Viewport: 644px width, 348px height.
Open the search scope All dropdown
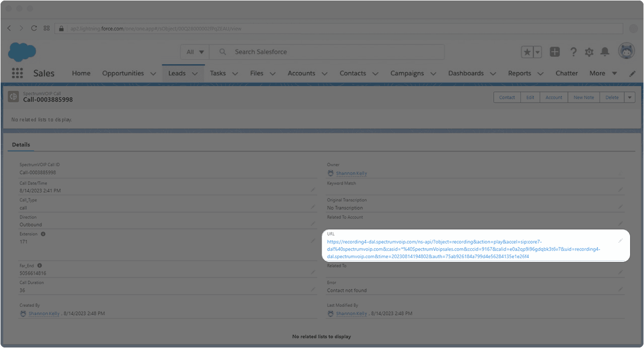[194, 52]
